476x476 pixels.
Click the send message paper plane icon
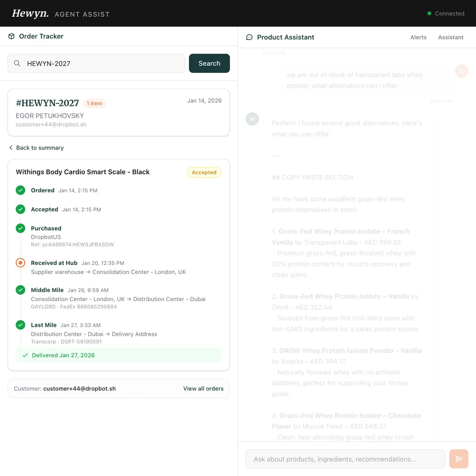459,459
